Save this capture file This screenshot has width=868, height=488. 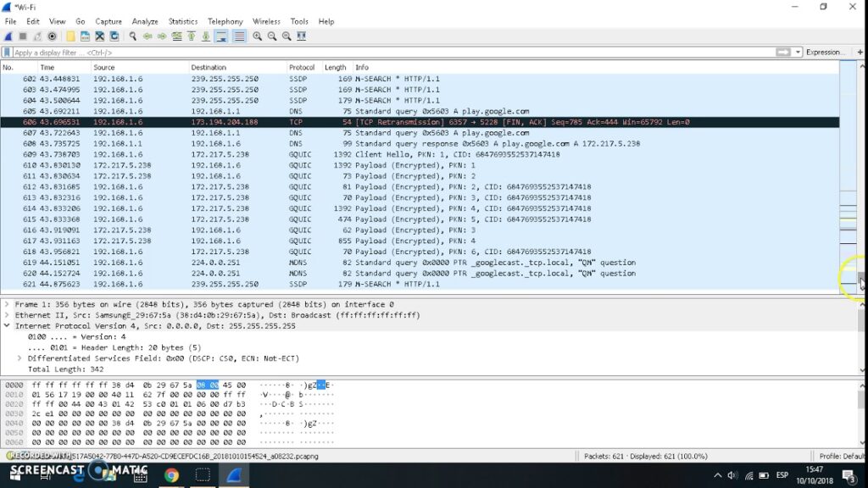click(x=85, y=36)
